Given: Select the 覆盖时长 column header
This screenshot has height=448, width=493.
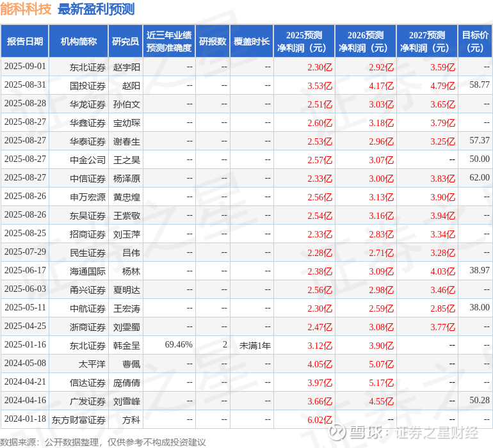Looking at the screenshot, I should click(x=252, y=41).
